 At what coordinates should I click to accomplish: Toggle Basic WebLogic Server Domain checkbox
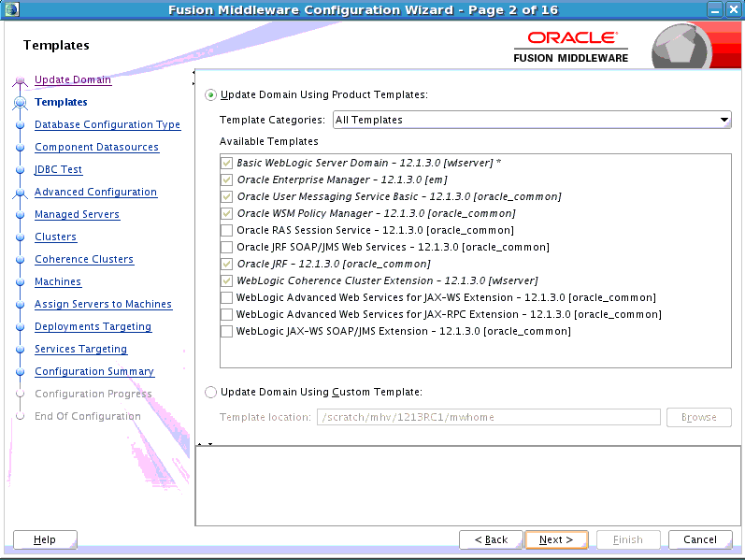click(x=227, y=163)
